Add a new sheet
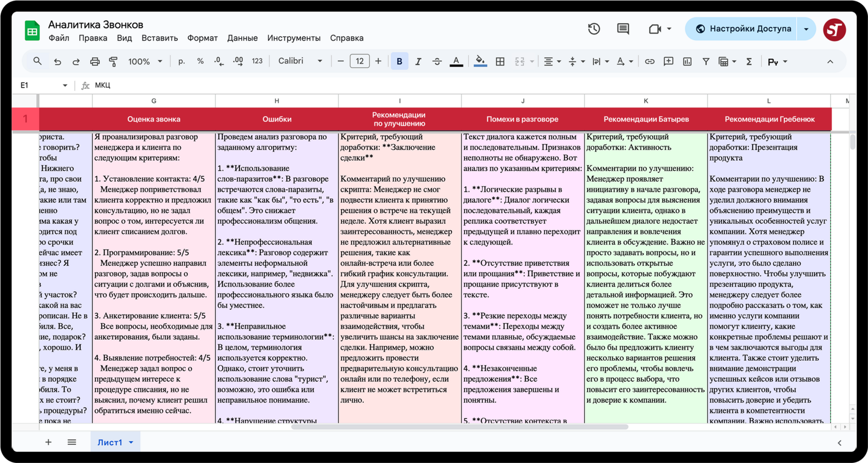This screenshot has height=463, width=868. (48, 442)
